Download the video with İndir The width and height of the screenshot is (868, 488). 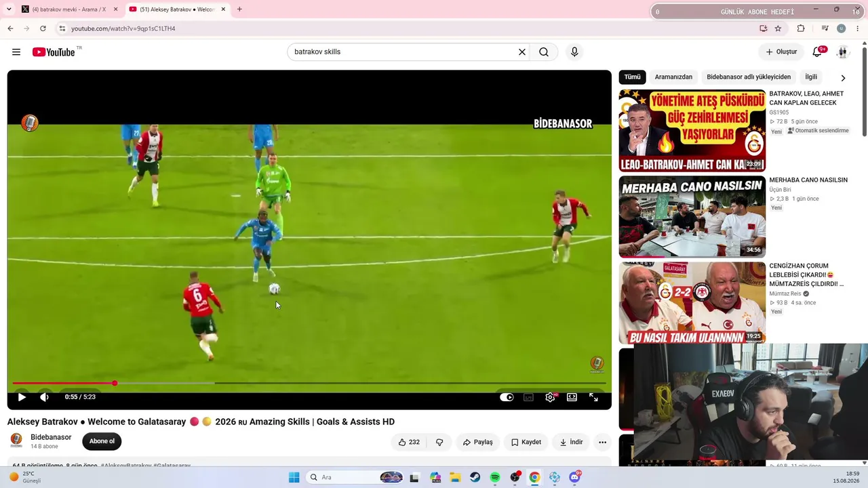[x=571, y=442]
